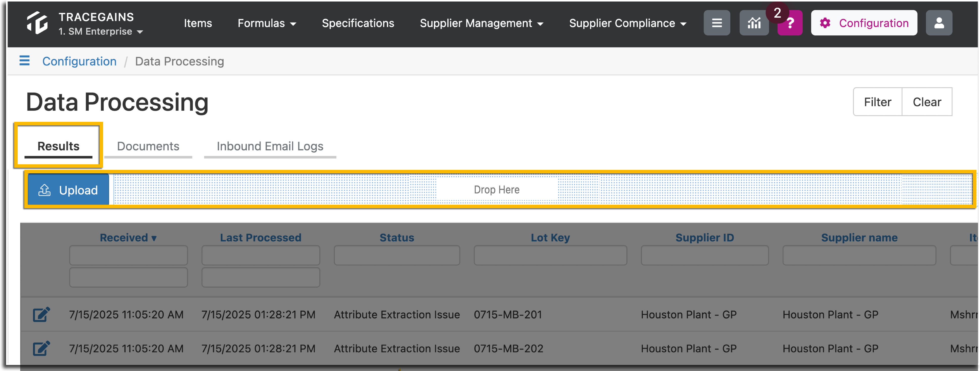Sort by the Supplier ID column header

(x=705, y=238)
